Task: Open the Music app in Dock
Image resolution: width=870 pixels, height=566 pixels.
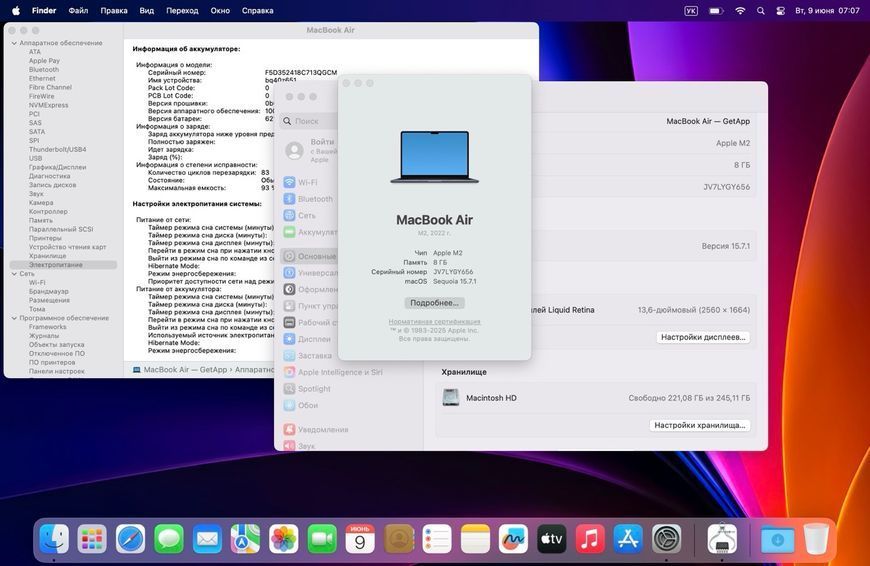Action: tap(590, 538)
